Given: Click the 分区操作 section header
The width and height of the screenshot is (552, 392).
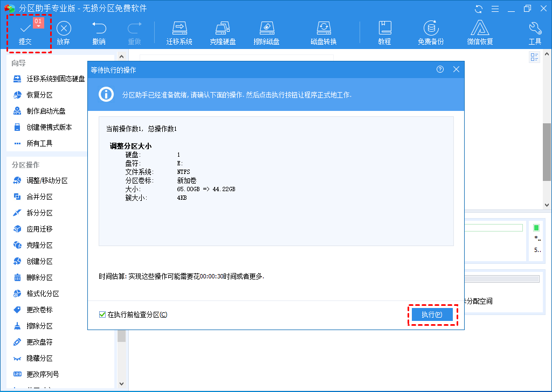Looking at the screenshot, I should click(x=26, y=165).
